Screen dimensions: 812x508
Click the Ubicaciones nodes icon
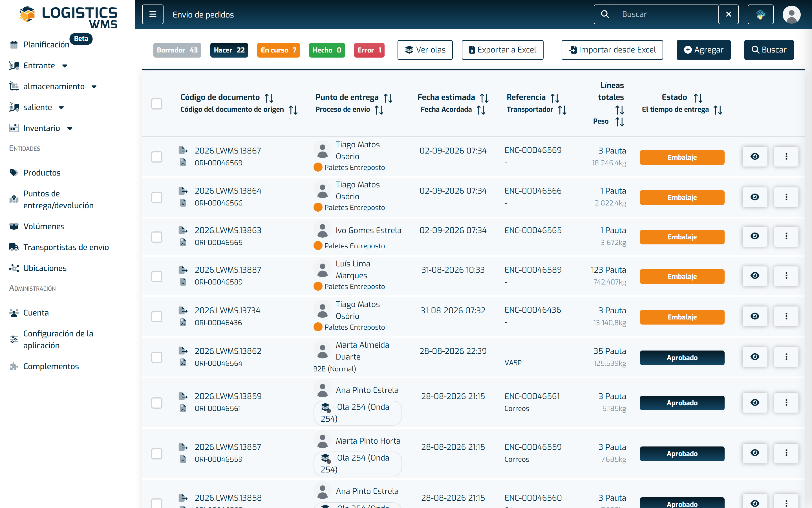(x=14, y=268)
